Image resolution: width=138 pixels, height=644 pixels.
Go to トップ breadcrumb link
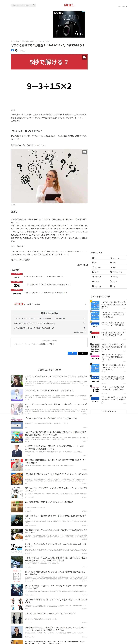[x=13, y=41]
